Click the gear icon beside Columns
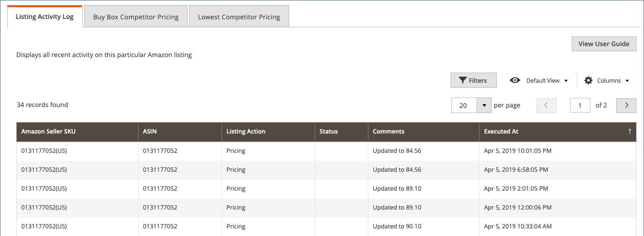Viewport: 644px width, 236px height. [x=589, y=80]
